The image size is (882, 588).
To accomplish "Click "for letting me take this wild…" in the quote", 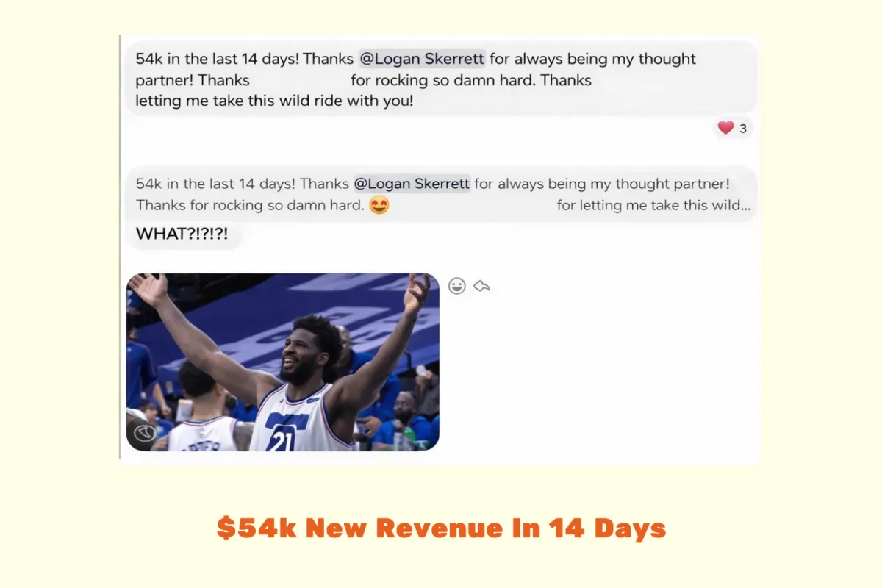I will point(654,205).
